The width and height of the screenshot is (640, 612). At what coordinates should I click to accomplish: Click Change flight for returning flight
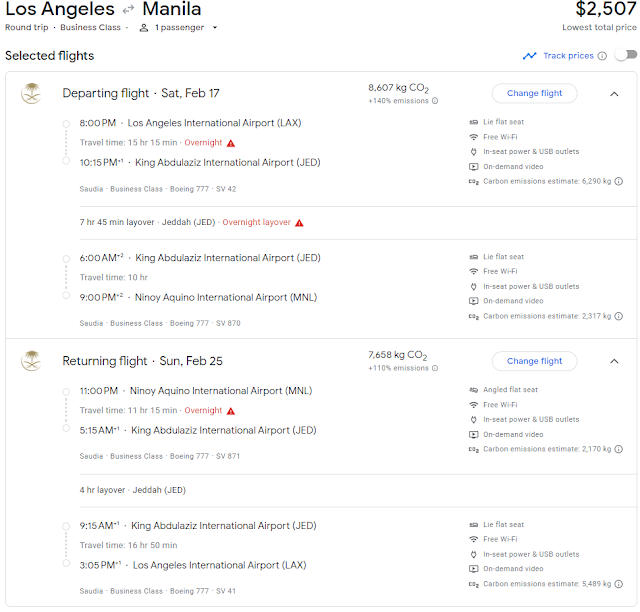534,361
